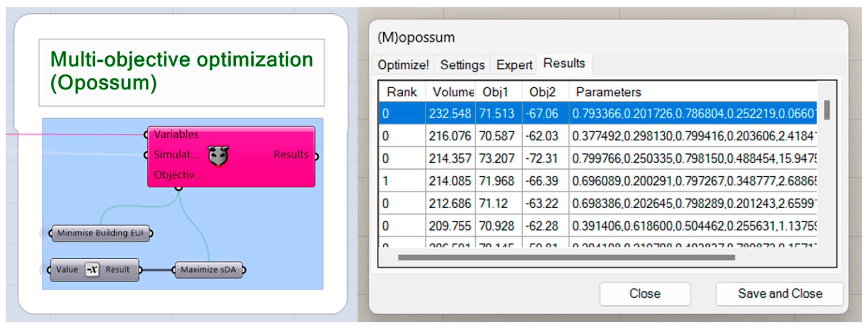
Task: Select the Minimise Building EUI parameter
Action: click(100, 233)
